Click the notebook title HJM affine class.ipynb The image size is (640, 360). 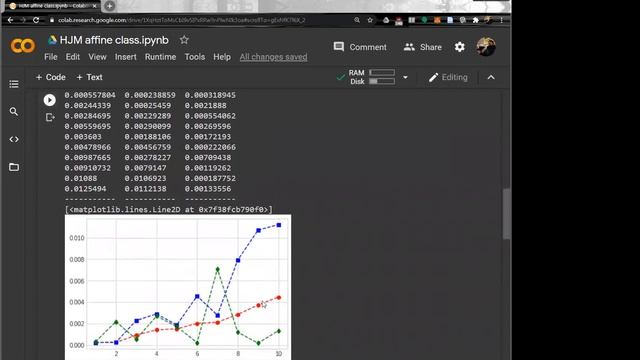point(114,40)
